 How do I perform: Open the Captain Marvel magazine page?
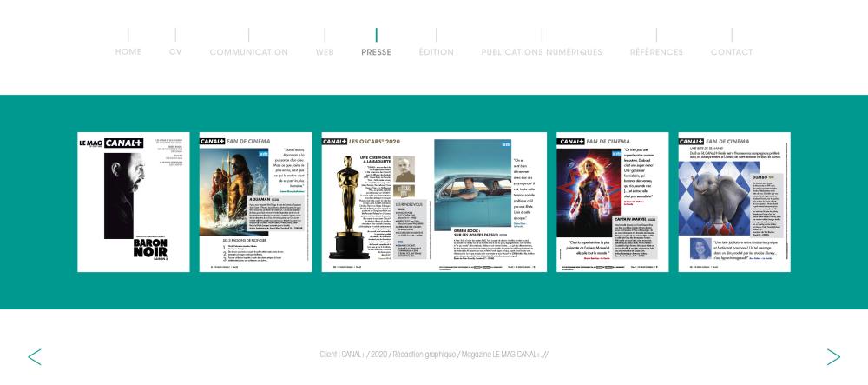coord(612,202)
